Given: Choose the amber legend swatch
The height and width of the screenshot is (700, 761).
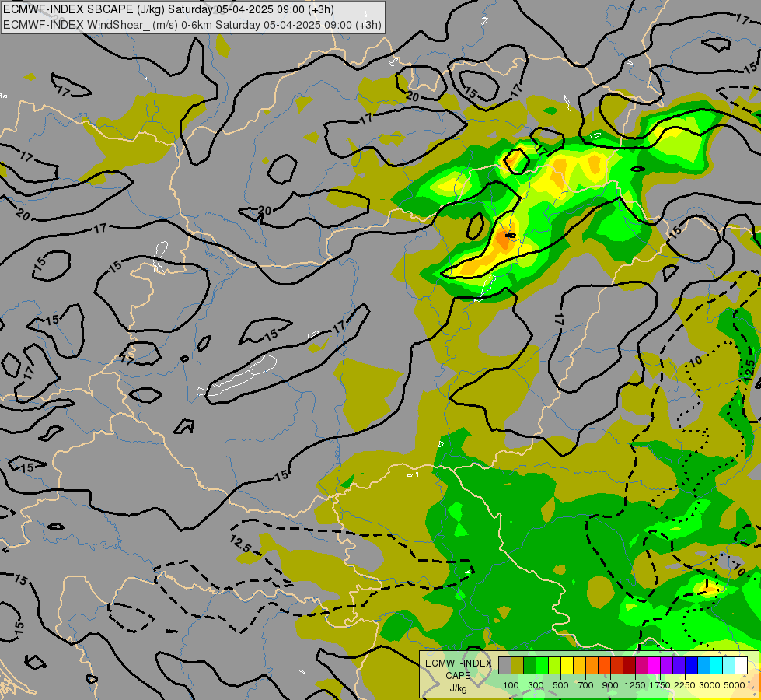Looking at the screenshot, I should click(579, 665).
